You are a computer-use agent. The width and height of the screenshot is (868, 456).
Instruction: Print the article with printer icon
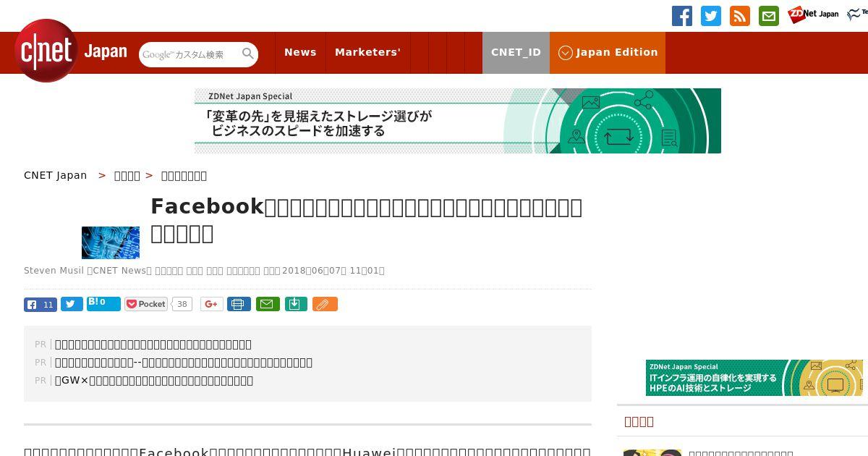(x=239, y=304)
